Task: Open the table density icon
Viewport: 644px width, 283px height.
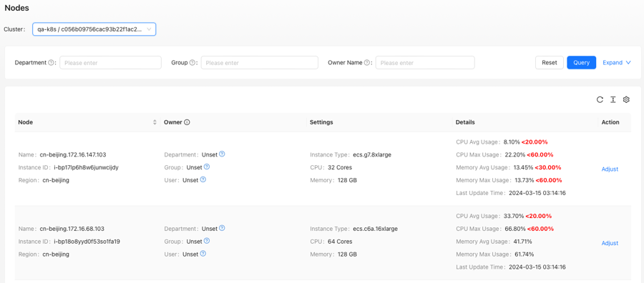Action: pos(613,99)
